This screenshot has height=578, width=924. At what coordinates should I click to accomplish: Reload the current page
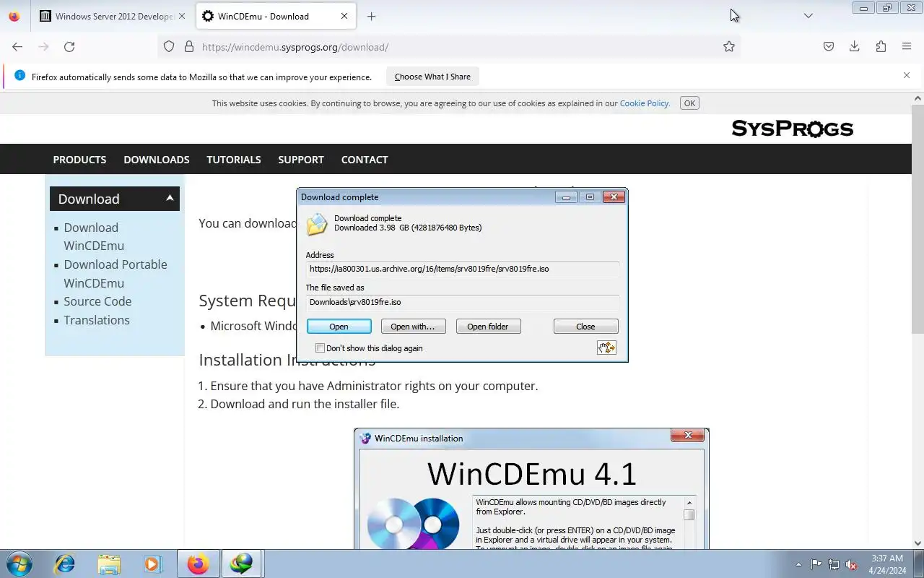[x=69, y=46]
